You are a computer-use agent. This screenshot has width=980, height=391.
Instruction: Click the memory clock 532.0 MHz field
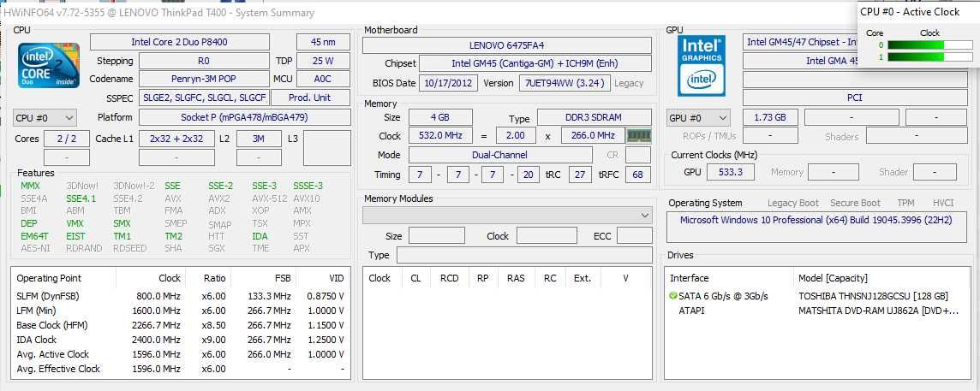click(440, 135)
